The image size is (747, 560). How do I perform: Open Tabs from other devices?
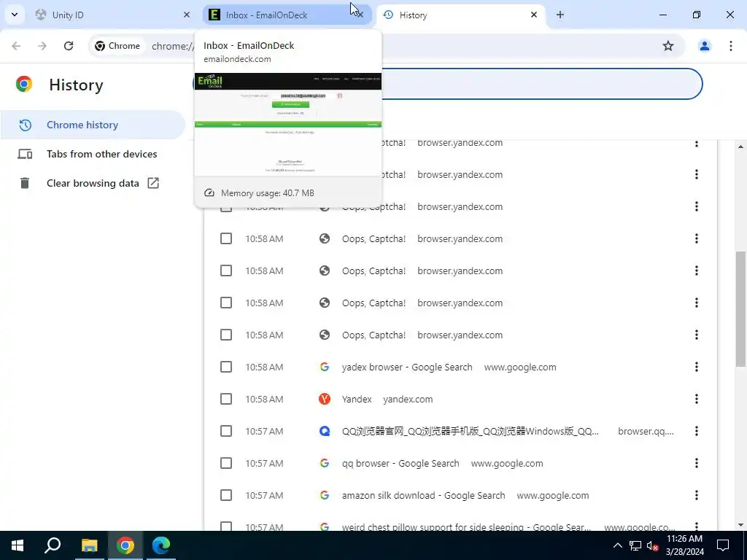click(x=93, y=154)
